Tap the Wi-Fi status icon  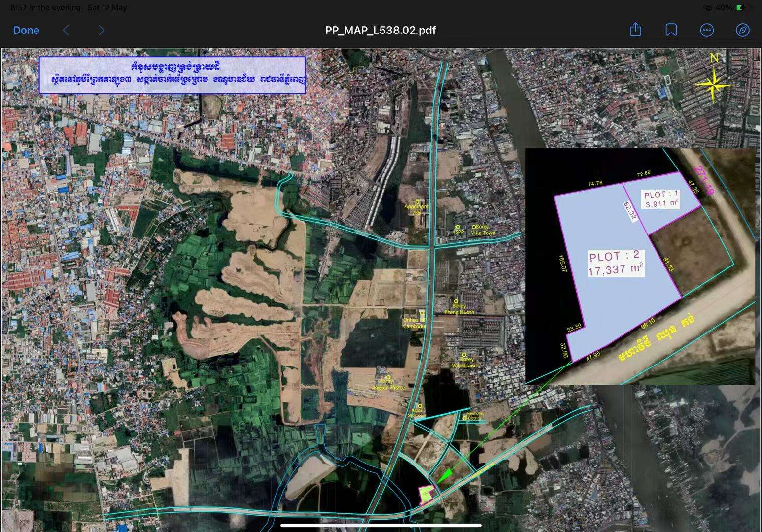click(x=707, y=8)
